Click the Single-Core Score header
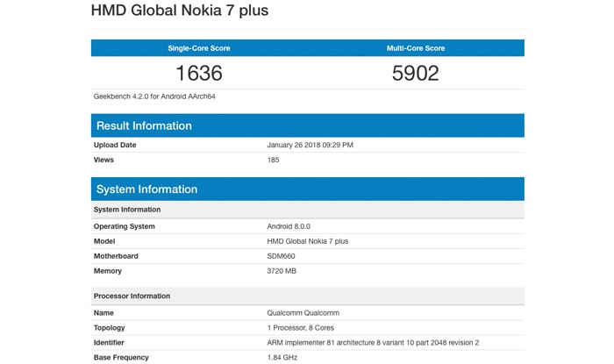 (199, 48)
